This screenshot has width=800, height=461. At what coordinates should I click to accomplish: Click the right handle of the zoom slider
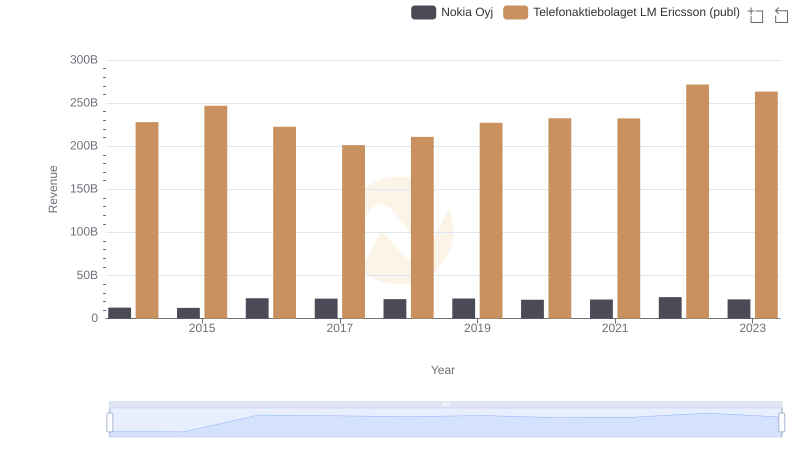pyautogui.click(x=781, y=423)
